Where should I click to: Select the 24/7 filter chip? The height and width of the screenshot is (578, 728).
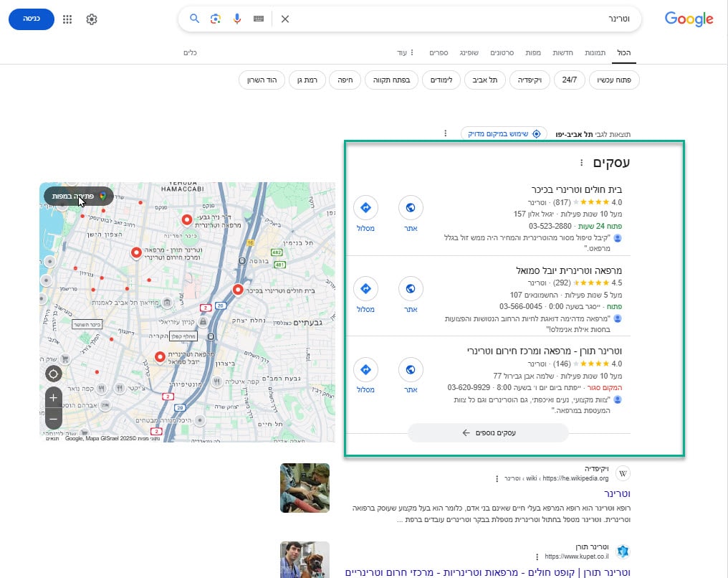point(569,80)
